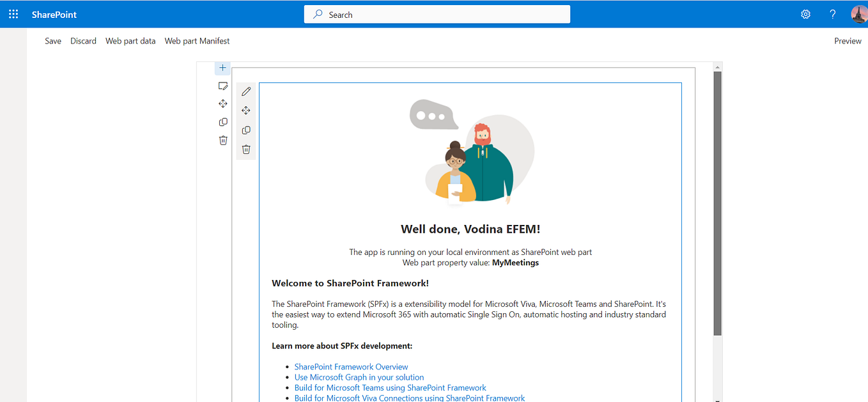The width and height of the screenshot is (868, 402).
Task: Click the duplicate web part icon
Action: point(246,130)
